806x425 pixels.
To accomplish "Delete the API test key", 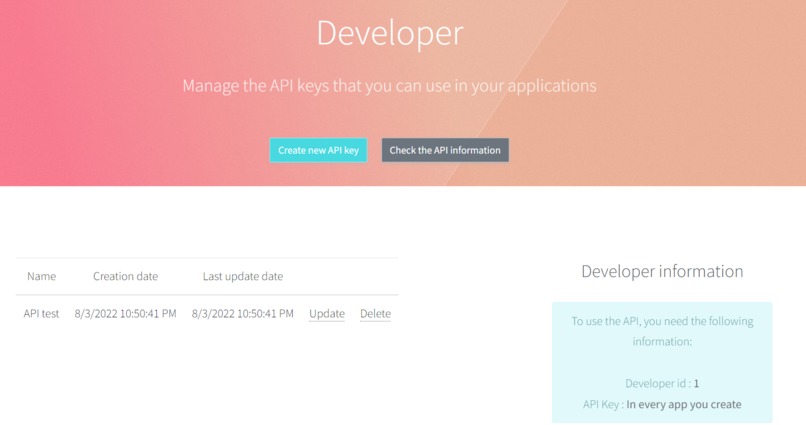I will (x=375, y=313).
